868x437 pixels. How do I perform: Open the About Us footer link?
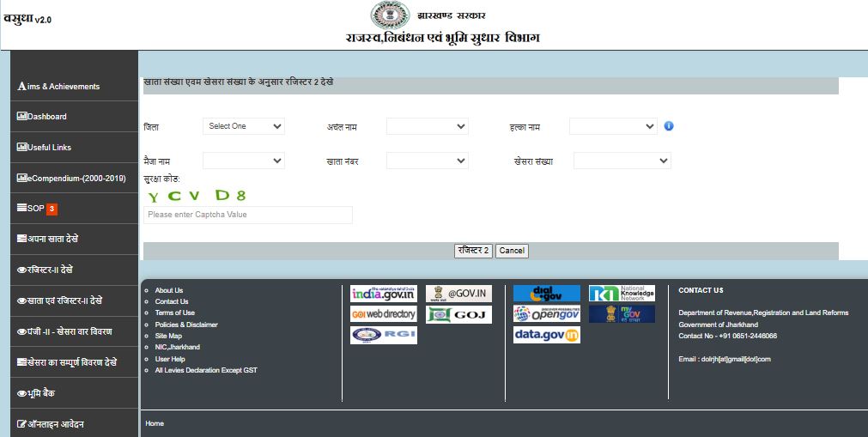click(x=169, y=290)
